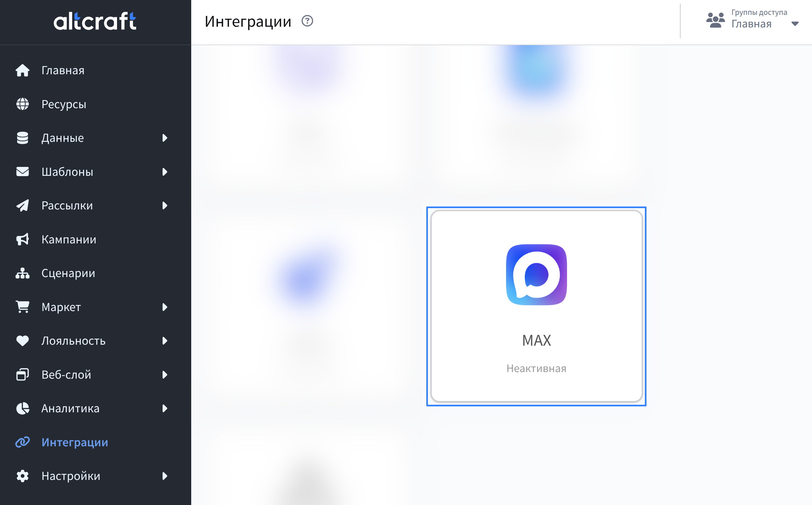This screenshot has height=505, width=812.
Task: Click the MAX messenger logo
Action: [536, 274]
